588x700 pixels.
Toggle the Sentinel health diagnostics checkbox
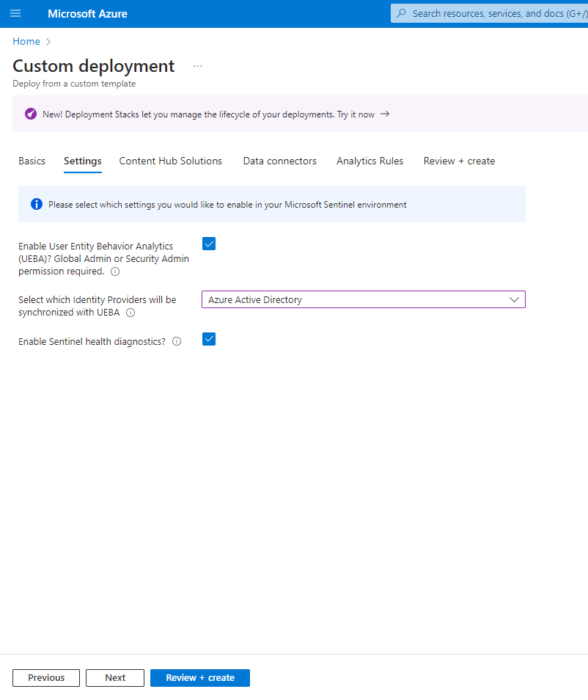tap(209, 339)
